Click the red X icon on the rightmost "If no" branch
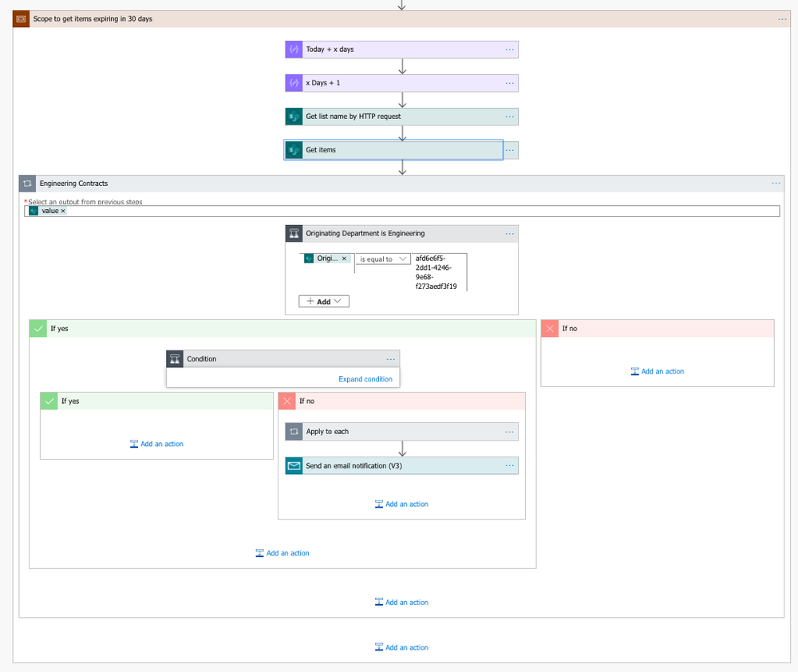798x672 pixels. coord(549,328)
